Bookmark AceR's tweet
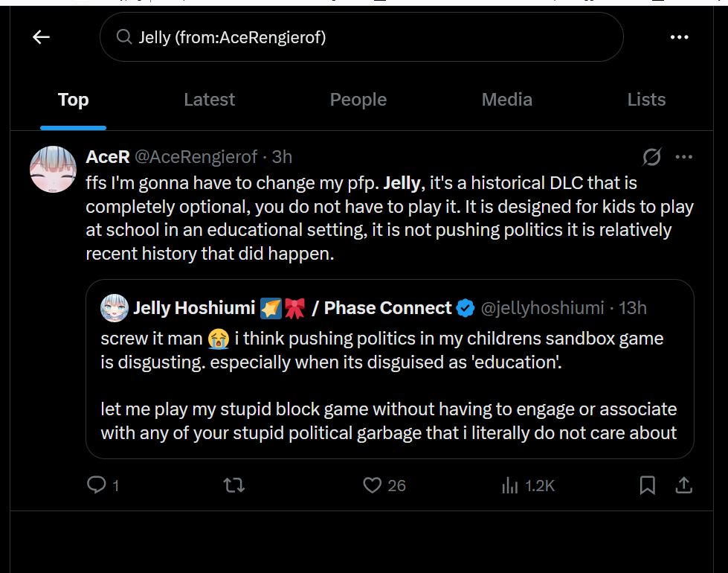 point(647,485)
